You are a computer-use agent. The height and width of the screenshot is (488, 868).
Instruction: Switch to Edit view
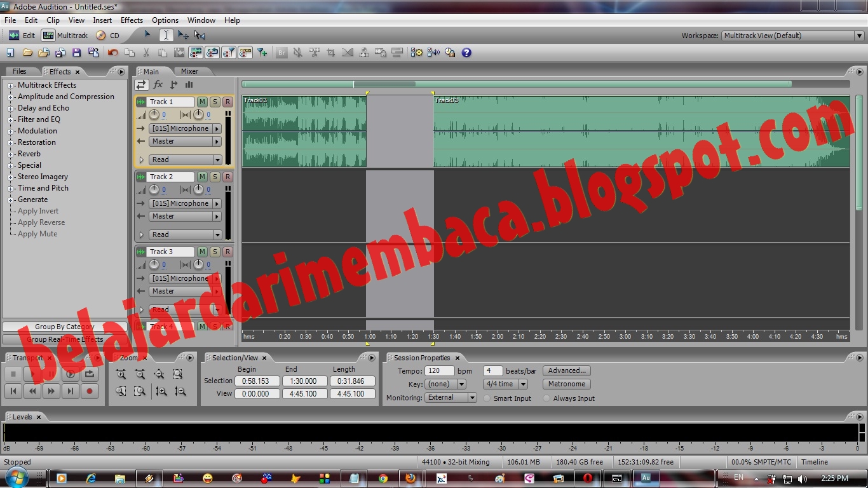point(22,36)
